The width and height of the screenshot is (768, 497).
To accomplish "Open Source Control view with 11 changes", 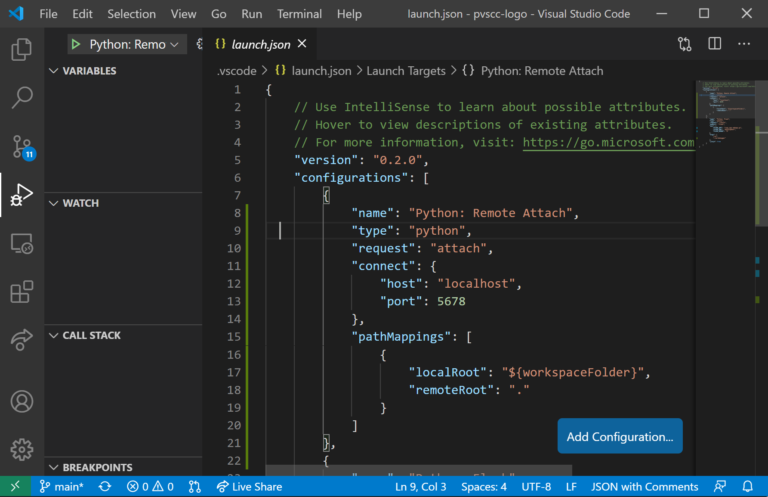I will coord(21,147).
